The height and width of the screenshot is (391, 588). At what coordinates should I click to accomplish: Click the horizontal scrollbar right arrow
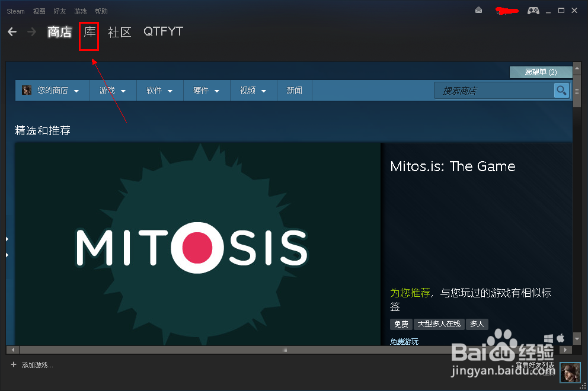(565, 350)
